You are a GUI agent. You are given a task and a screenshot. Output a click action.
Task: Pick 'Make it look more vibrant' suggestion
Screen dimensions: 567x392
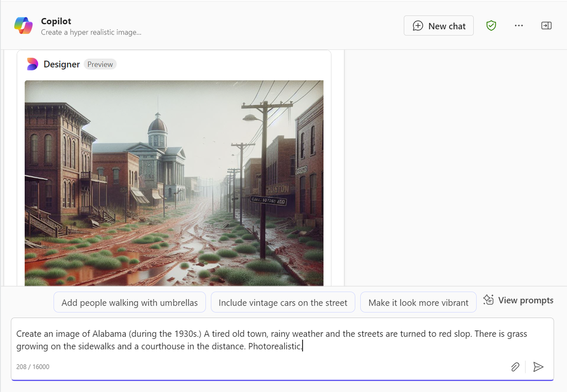[419, 302]
